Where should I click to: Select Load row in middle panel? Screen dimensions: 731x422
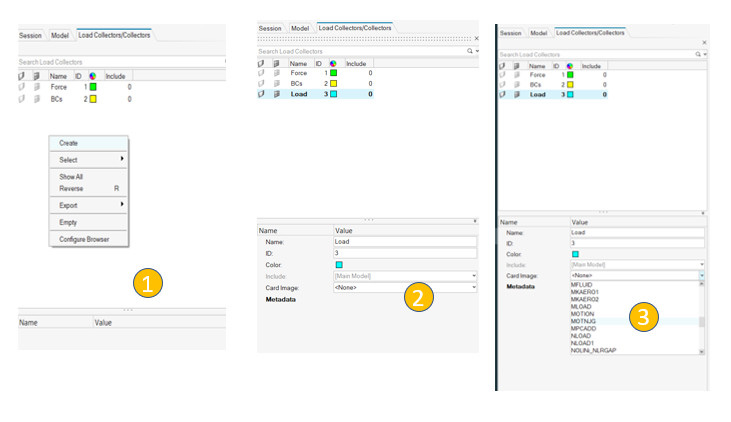[x=315, y=94]
